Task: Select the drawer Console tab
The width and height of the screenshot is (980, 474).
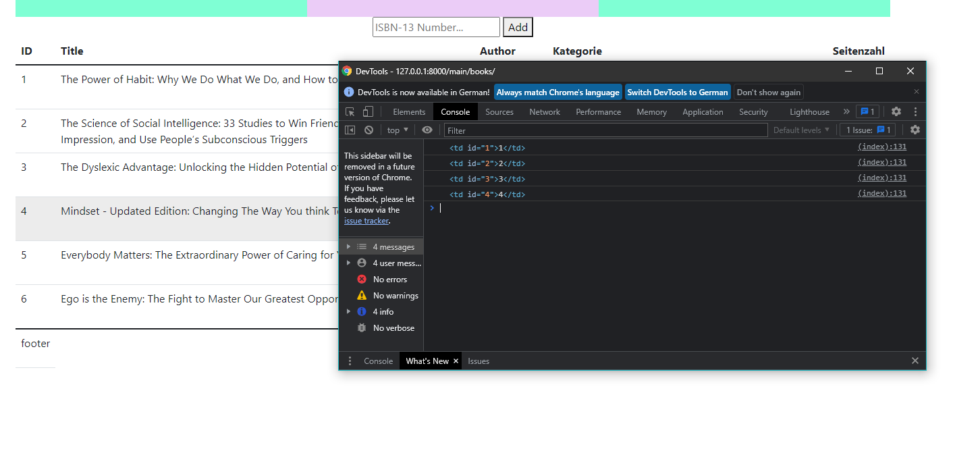Action: pyautogui.click(x=378, y=361)
